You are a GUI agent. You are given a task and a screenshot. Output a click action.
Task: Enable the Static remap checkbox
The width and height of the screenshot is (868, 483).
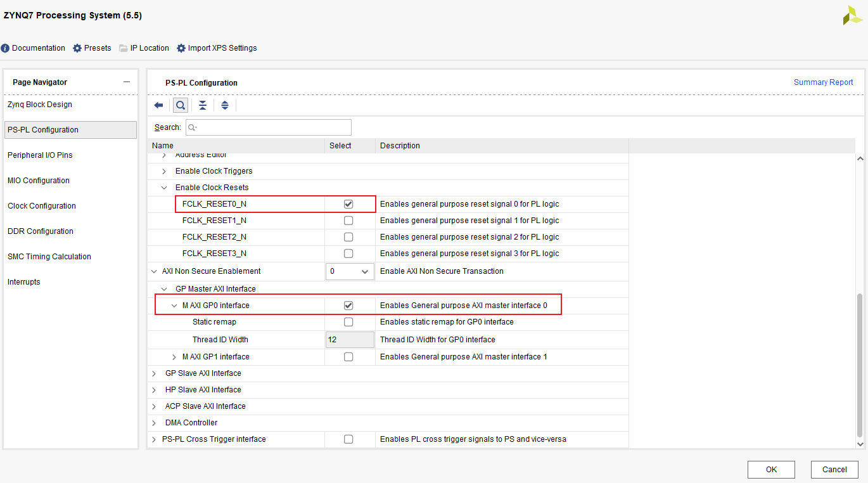point(348,322)
